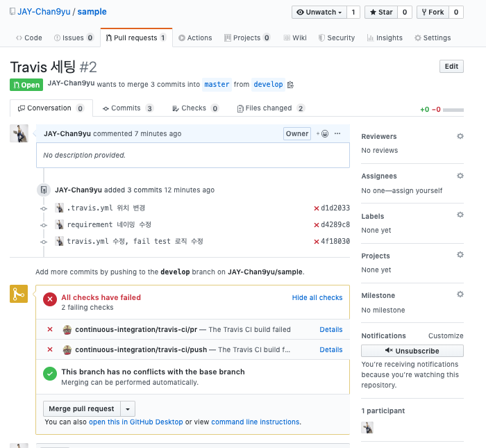The height and width of the screenshot is (448, 486).
Task: Open the repository Settings tab
Action: (433, 38)
